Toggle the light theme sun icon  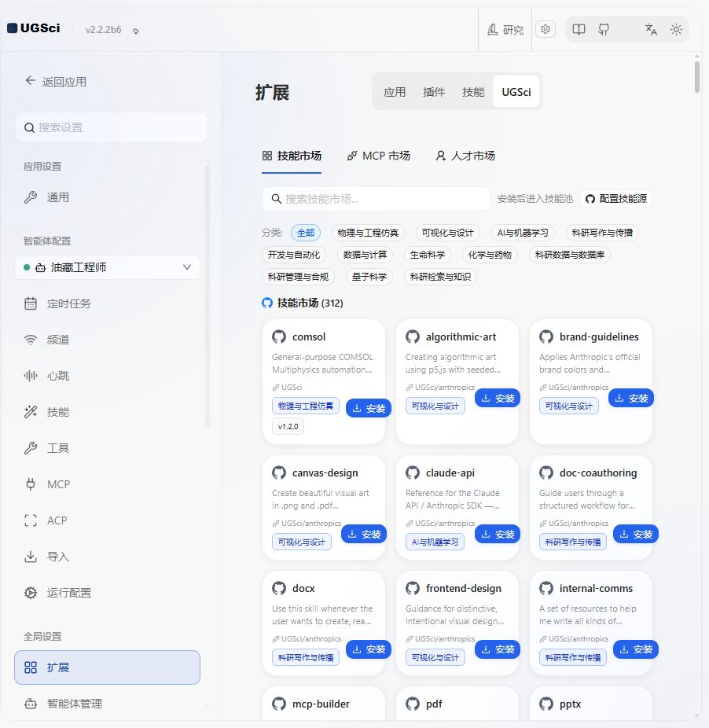pyautogui.click(x=676, y=30)
